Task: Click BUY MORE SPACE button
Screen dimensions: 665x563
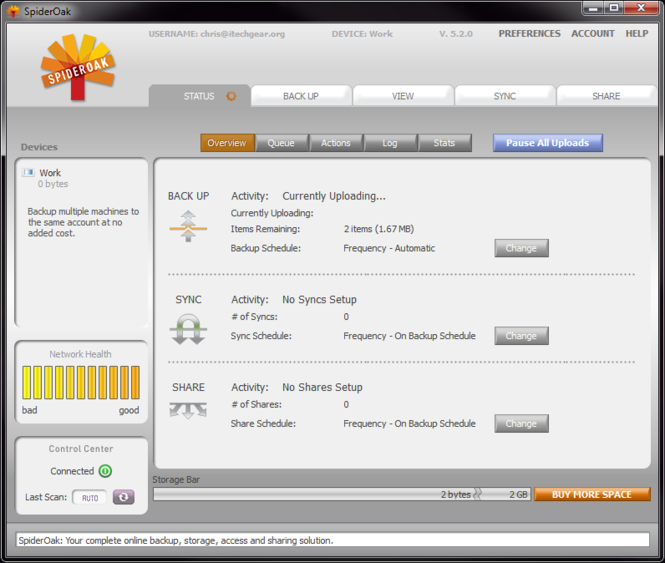Action: 592,494
